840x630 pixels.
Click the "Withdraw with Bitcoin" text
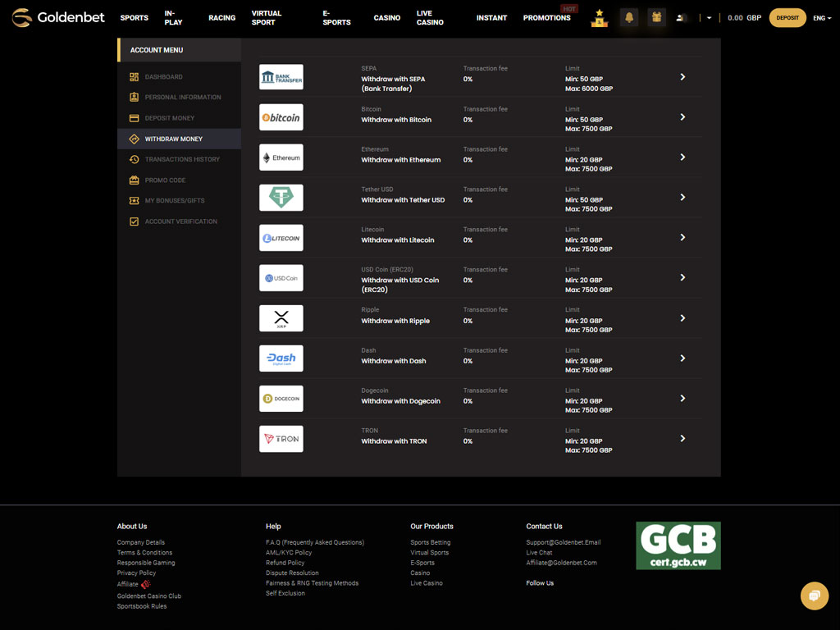pos(396,120)
